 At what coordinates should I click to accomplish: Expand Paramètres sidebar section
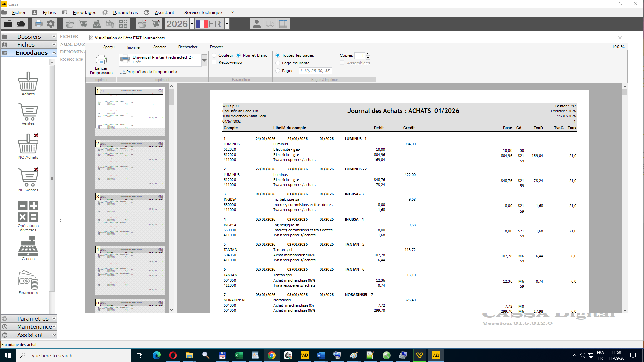(x=29, y=319)
